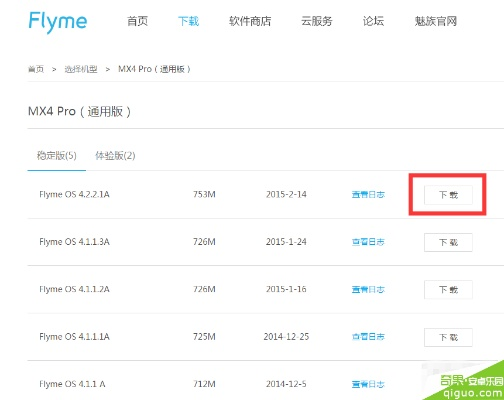Click the 首页 breadcrumb link
The height and width of the screenshot is (400, 504).
coord(36,69)
